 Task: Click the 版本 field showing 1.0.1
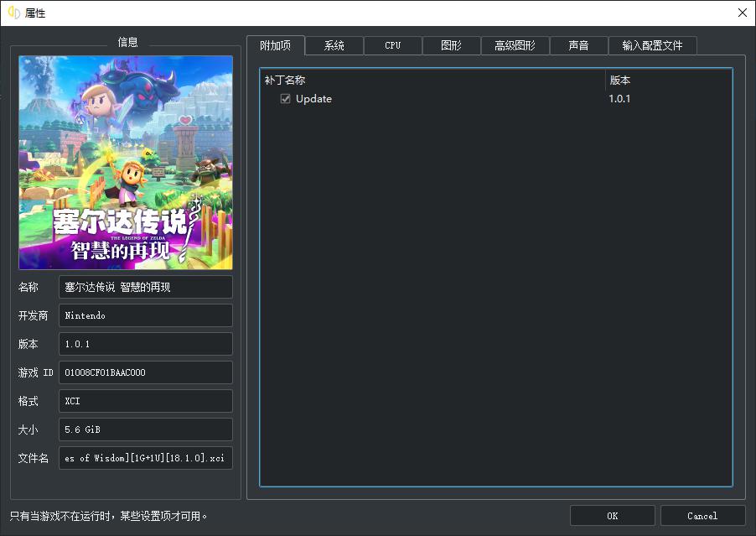coord(146,344)
